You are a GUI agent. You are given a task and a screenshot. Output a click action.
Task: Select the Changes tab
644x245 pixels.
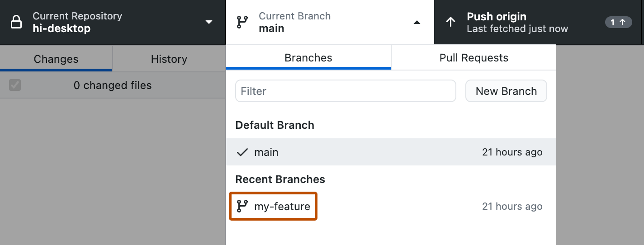tap(56, 59)
